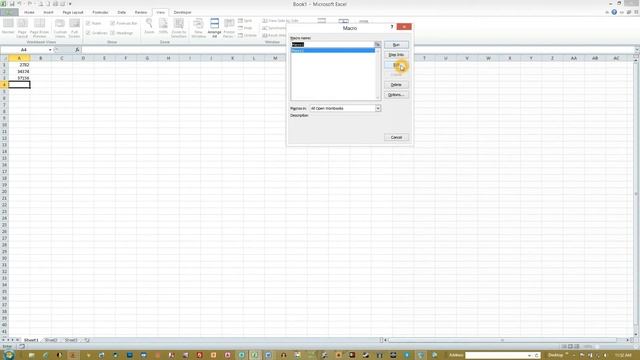Open the Custom Views icon
This screenshot has width=640, height=360.
60,24
